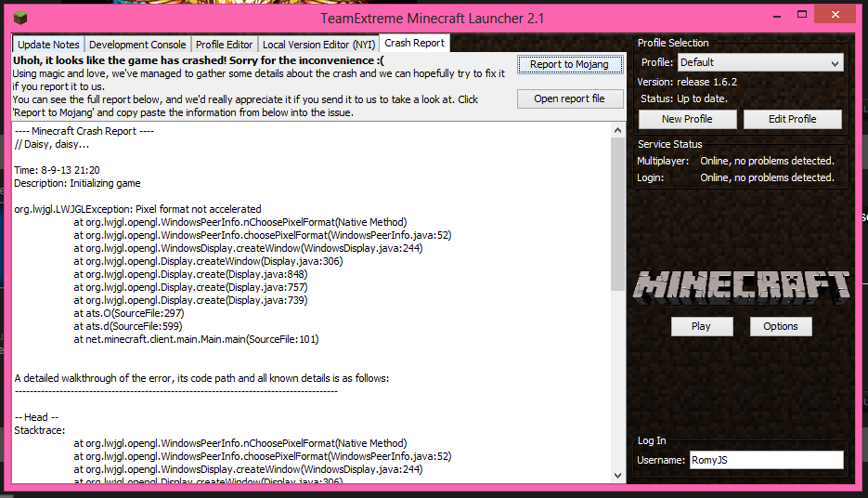Screen dimensions: 868x498
Task: Click the "Time: 8-9-13 21:20" line
Action: pyautogui.click(x=57, y=170)
